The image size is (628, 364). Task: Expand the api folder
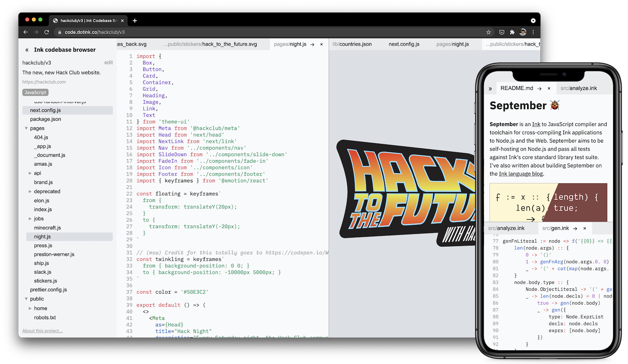pos(30,173)
